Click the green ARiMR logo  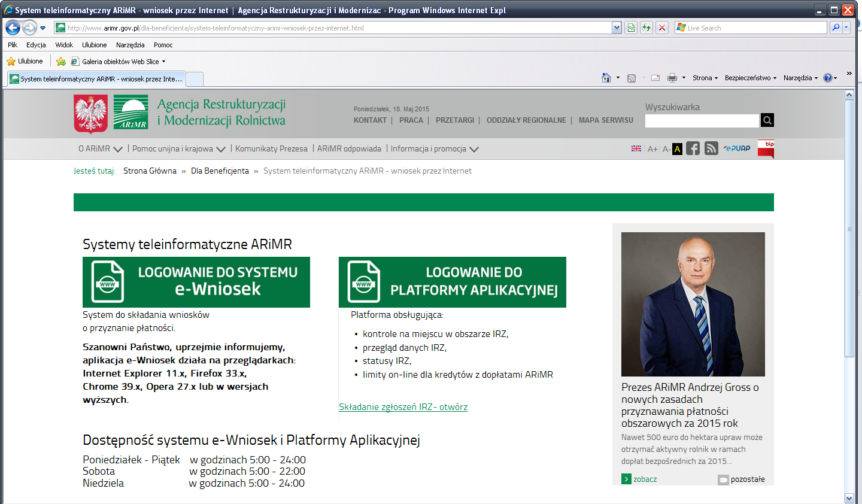(x=130, y=112)
